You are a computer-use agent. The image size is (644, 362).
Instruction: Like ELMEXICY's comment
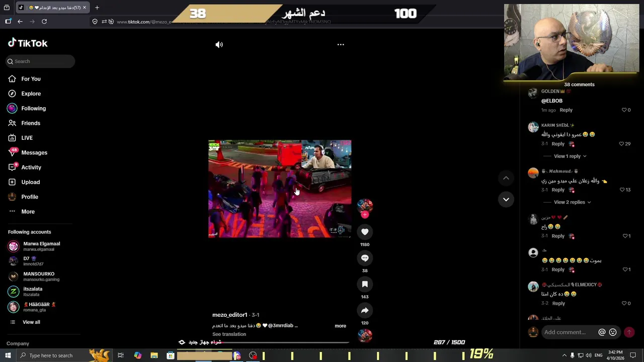[624, 303]
